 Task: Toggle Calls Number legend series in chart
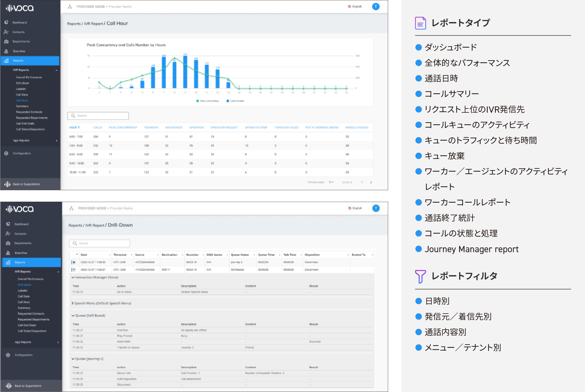coord(235,101)
